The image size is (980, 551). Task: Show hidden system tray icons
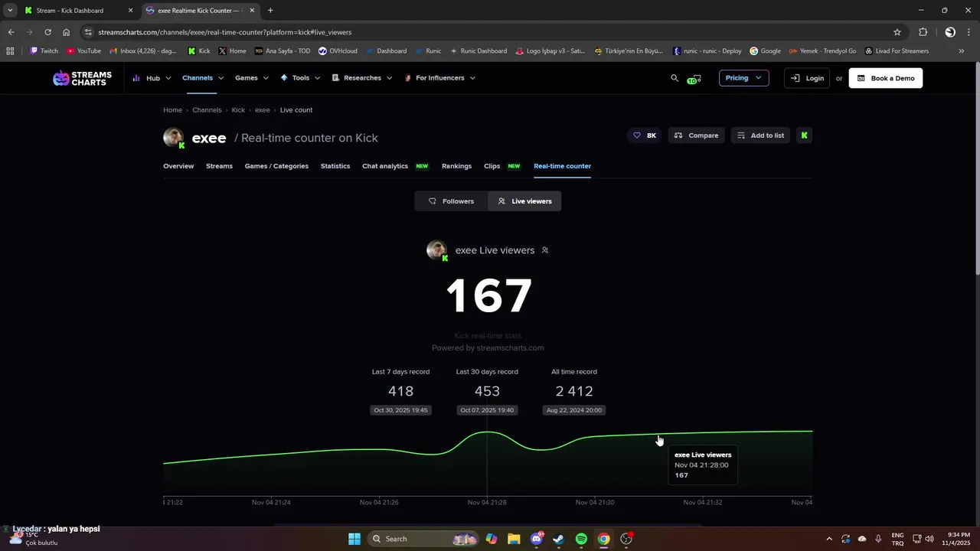[x=828, y=539]
